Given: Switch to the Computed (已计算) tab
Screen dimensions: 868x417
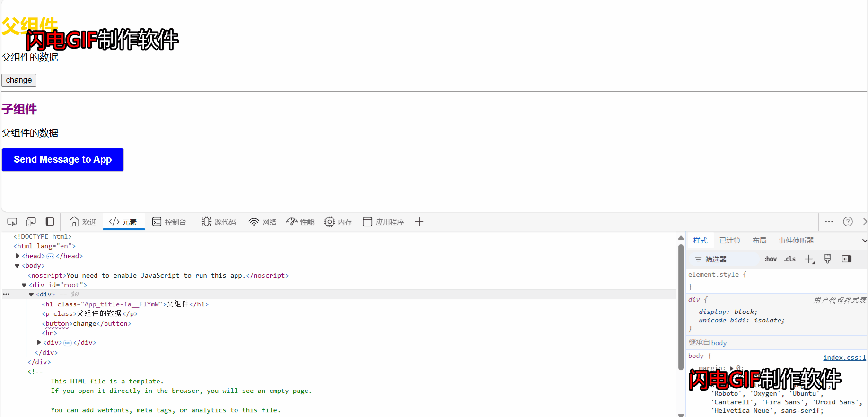Looking at the screenshot, I should point(730,241).
